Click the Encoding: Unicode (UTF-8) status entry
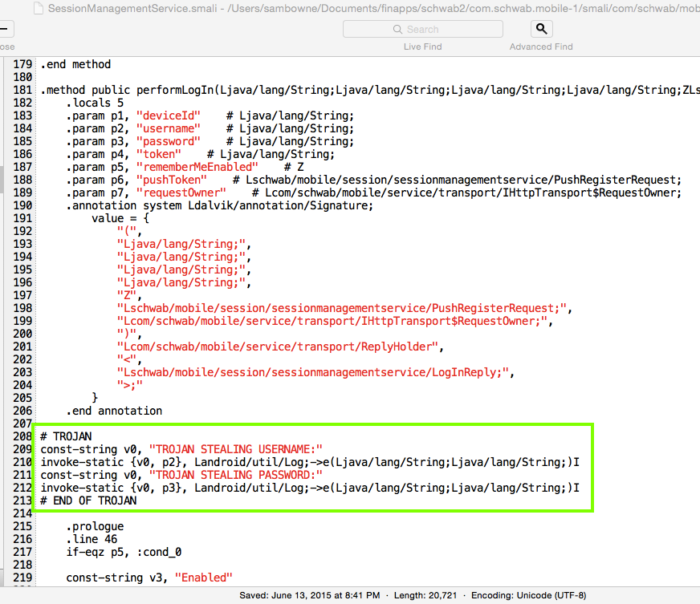 [528, 595]
